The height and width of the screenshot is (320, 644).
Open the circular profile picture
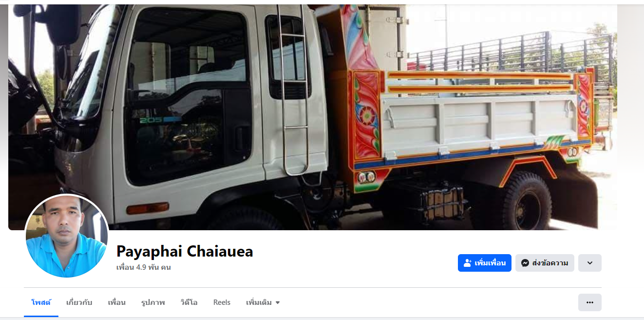pyautogui.click(x=66, y=236)
